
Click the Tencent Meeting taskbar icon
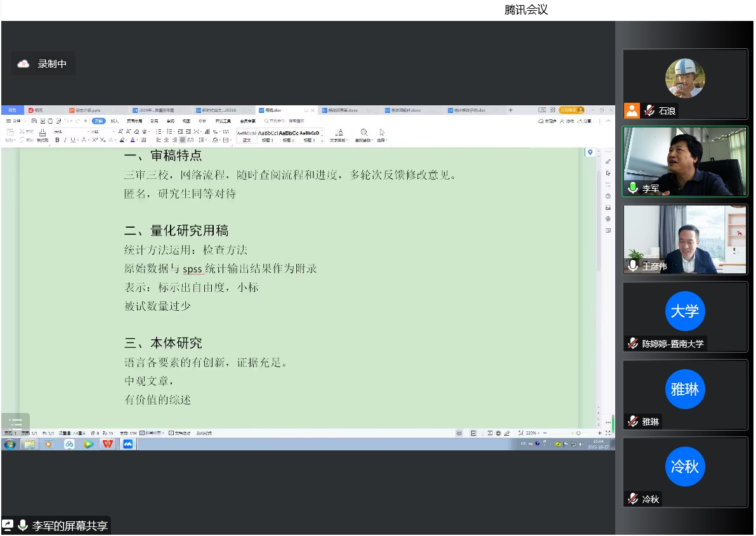[127, 444]
